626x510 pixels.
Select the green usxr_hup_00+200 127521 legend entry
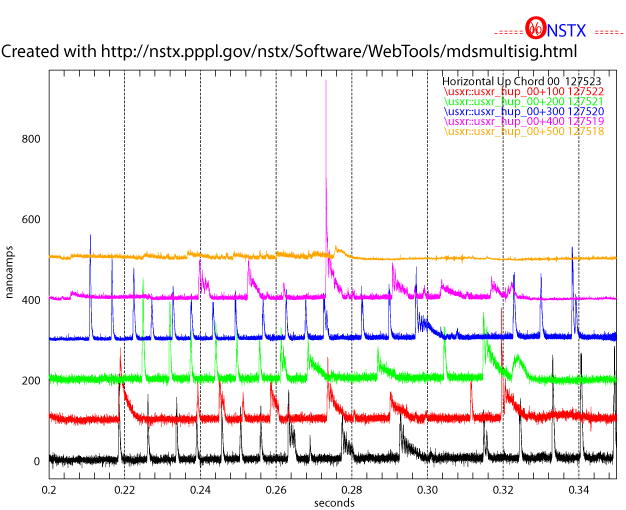coord(523,101)
